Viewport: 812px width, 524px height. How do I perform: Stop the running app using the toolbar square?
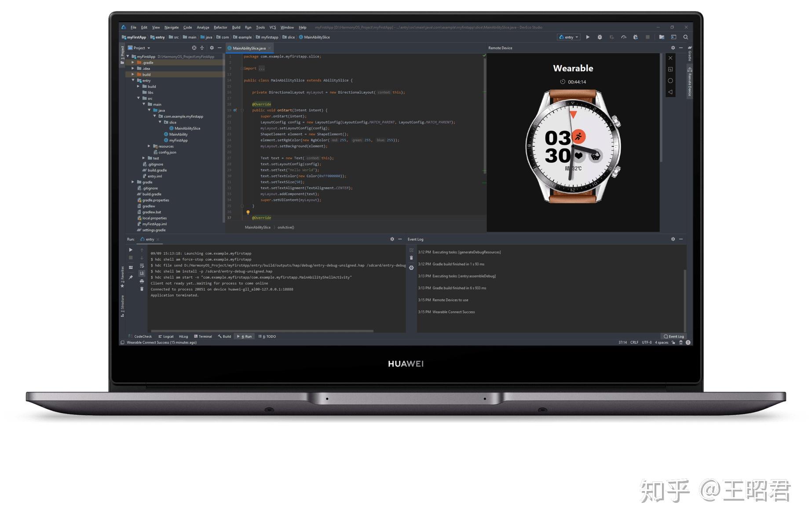(x=647, y=37)
